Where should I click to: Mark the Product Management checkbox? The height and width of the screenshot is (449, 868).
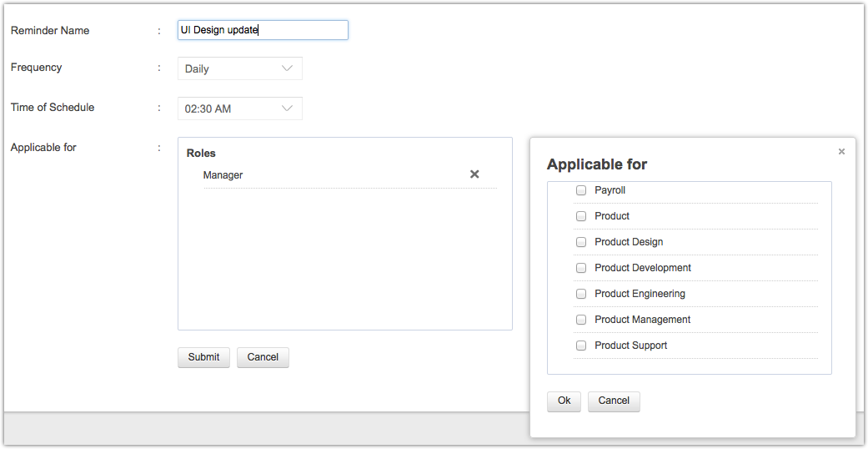(581, 320)
